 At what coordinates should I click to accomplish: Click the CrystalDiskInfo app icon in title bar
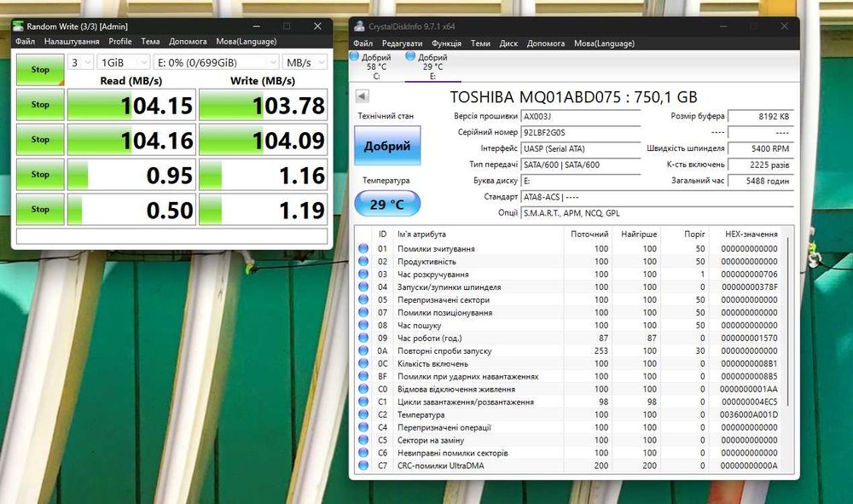pyautogui.click(x=359, y=26)
